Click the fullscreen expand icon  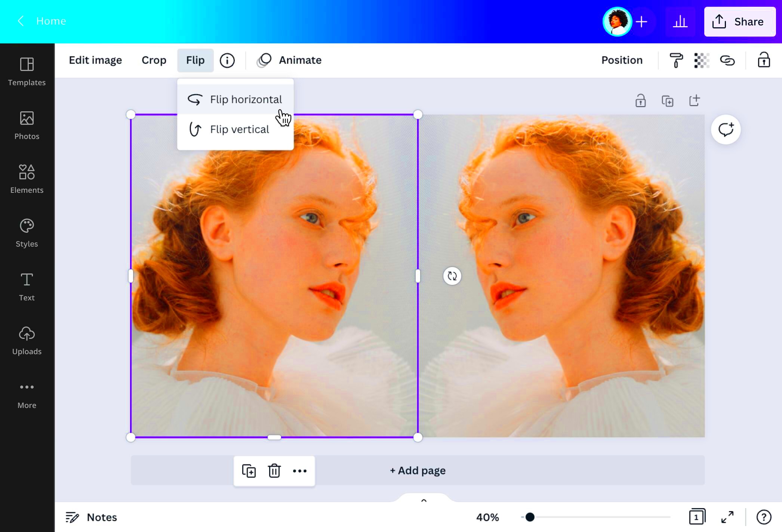pos(727,517)
